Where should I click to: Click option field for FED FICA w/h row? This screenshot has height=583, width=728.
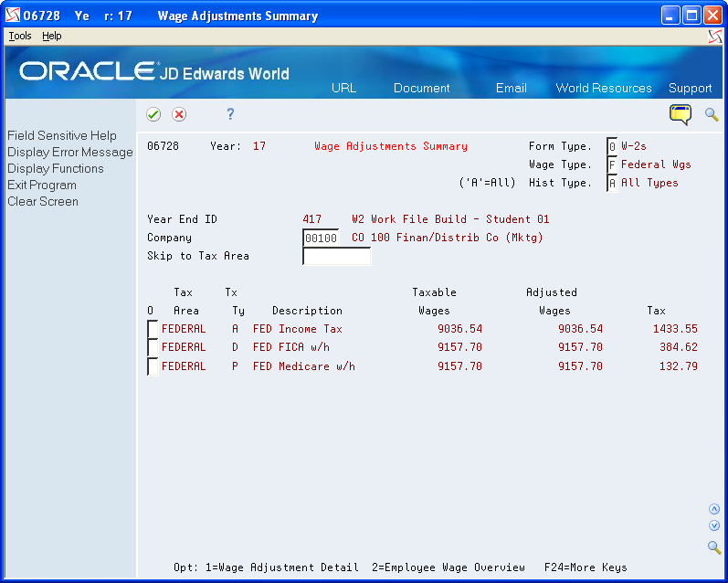[153, 347]
